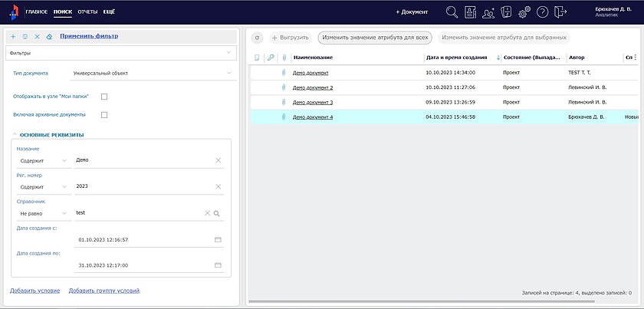Image resolution: width=644 pixels, height=309 pixels.
Task: Open the 'Ещё' menu item
Action: point(109,12)
